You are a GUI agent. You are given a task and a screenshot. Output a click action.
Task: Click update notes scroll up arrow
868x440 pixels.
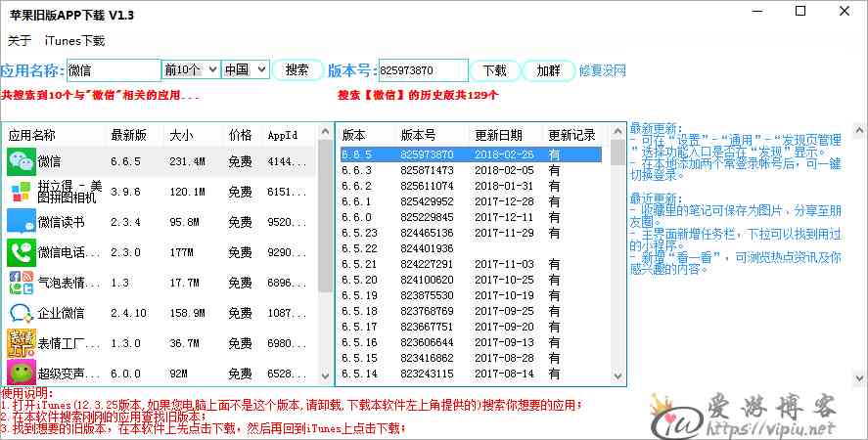pos(859,131)
